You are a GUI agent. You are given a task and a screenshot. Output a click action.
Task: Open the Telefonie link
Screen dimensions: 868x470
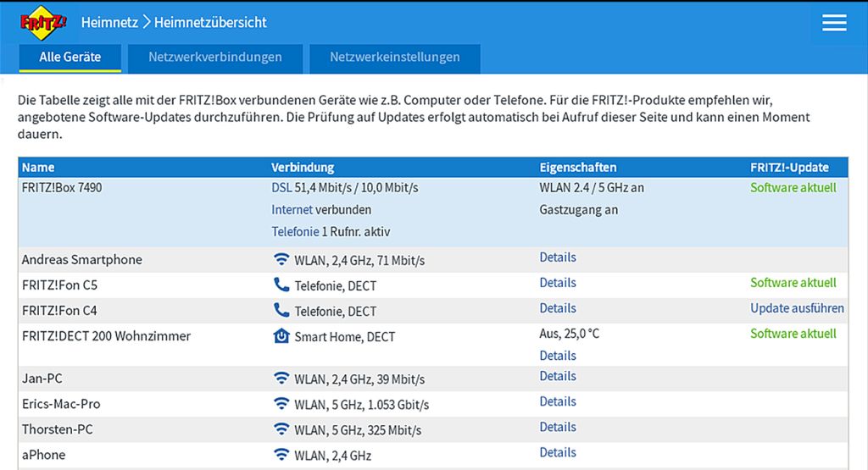coord(295,232)
